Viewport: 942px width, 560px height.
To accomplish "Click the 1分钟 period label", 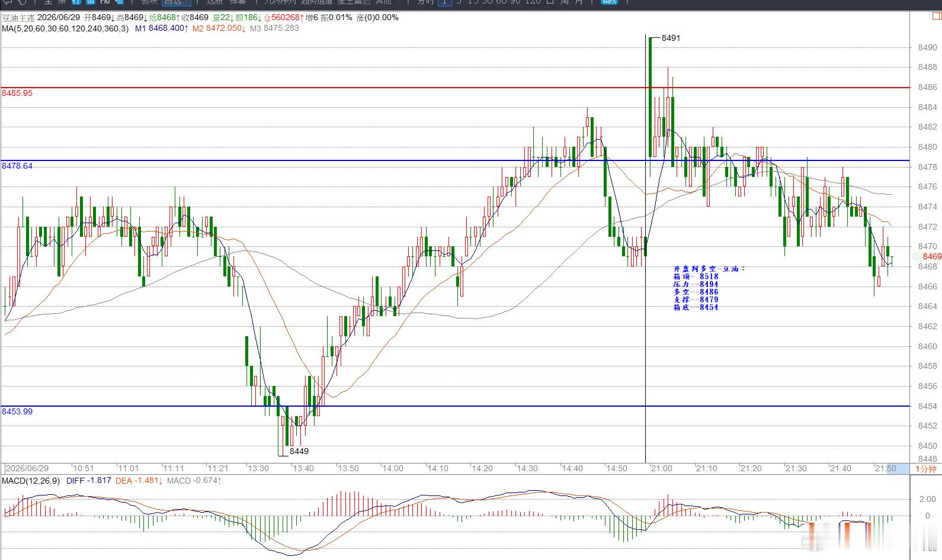I will click(925, 469).
